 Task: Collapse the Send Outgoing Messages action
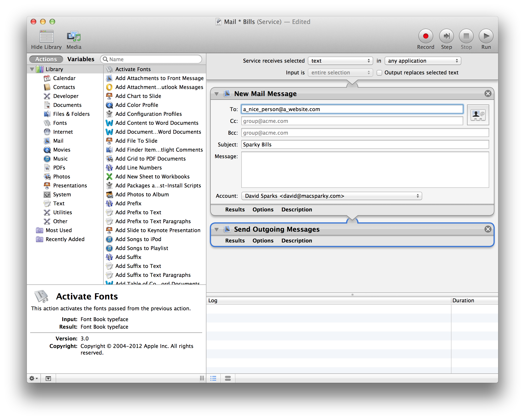coord(216,229)
